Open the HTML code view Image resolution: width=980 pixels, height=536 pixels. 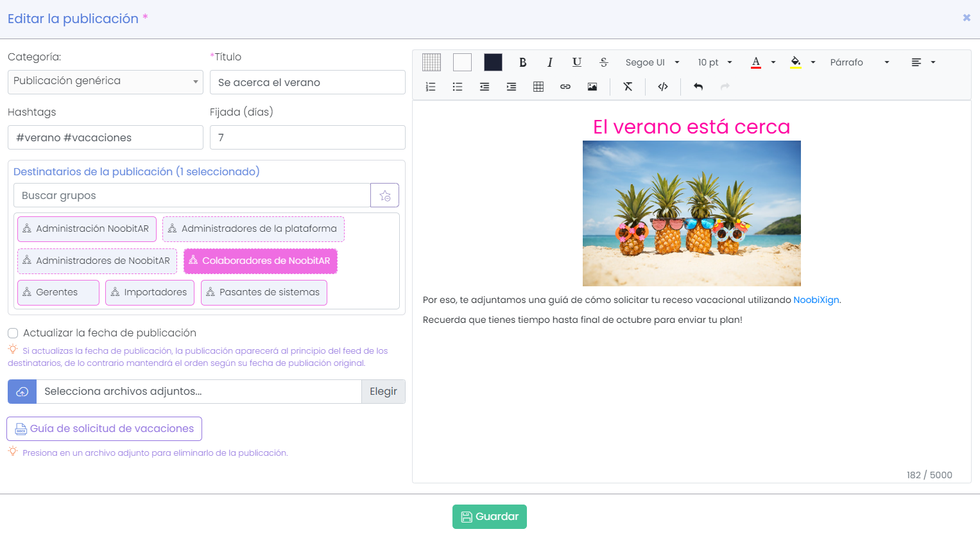(662, 86)
